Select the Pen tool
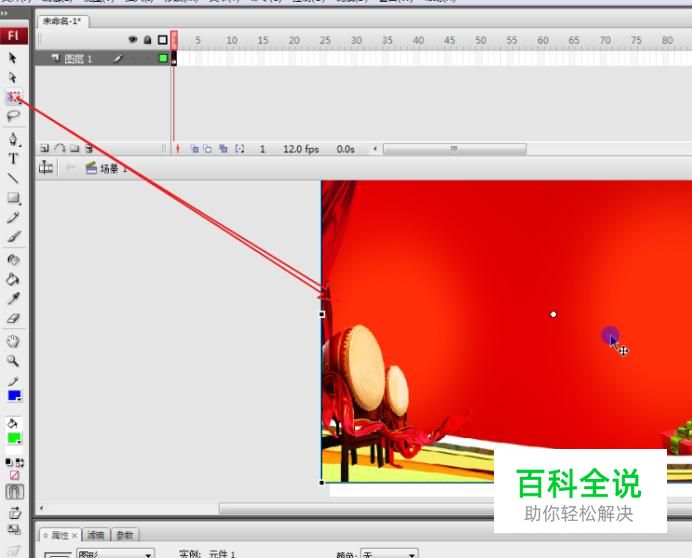692x558 pixels. click(13, 139)
